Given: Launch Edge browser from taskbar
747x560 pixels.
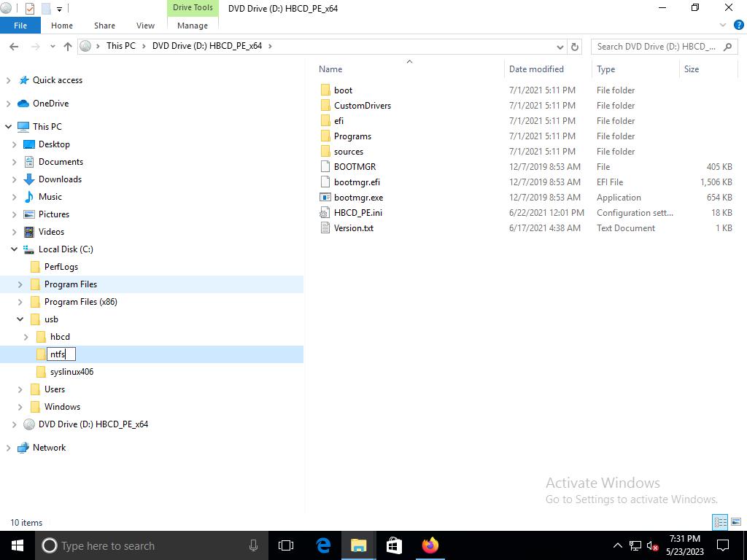Looking at the screenshot, I should pos(323,545).
